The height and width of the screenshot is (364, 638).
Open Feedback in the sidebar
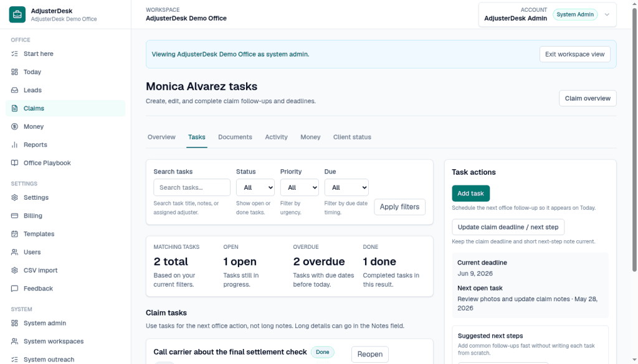pyautogui.click(x=65, y=289)
